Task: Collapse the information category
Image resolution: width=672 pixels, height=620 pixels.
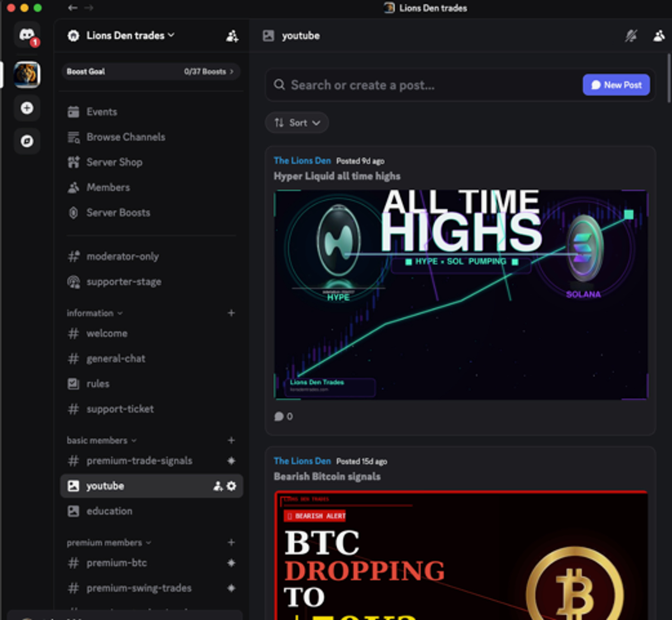Action: pyautogui.click(x=95, y=313)
